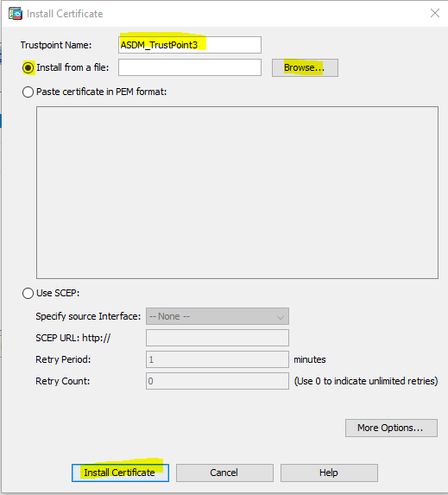Open the Specify source Interface dropdown
Viewport: 448px width, 495px height.
[218, 316]
